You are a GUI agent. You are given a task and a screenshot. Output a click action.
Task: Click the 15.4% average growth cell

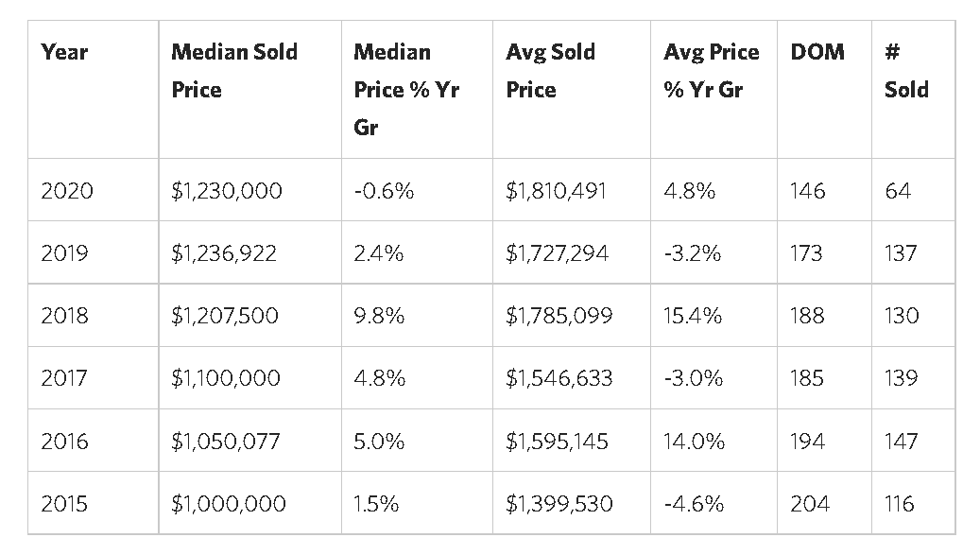693,316
